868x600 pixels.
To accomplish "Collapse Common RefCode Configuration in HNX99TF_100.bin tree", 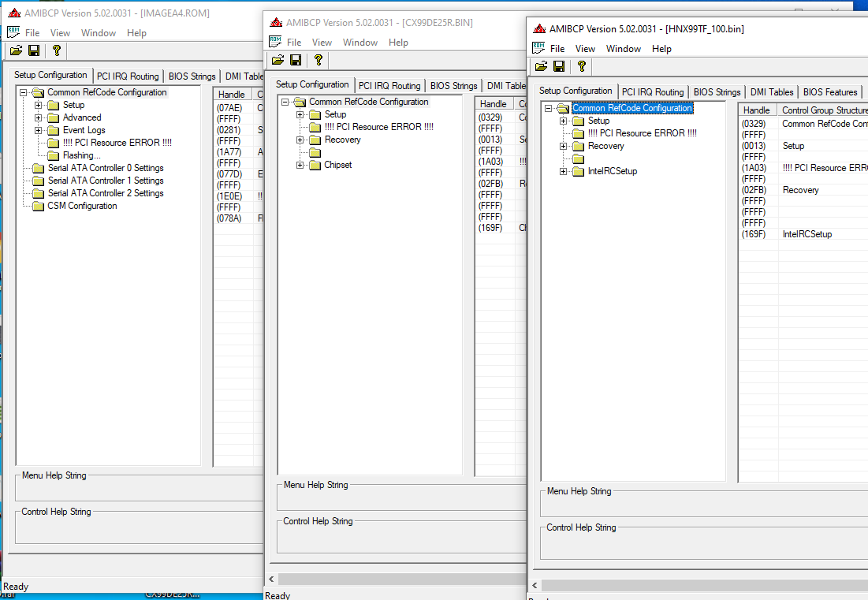I will pos(548,109).
